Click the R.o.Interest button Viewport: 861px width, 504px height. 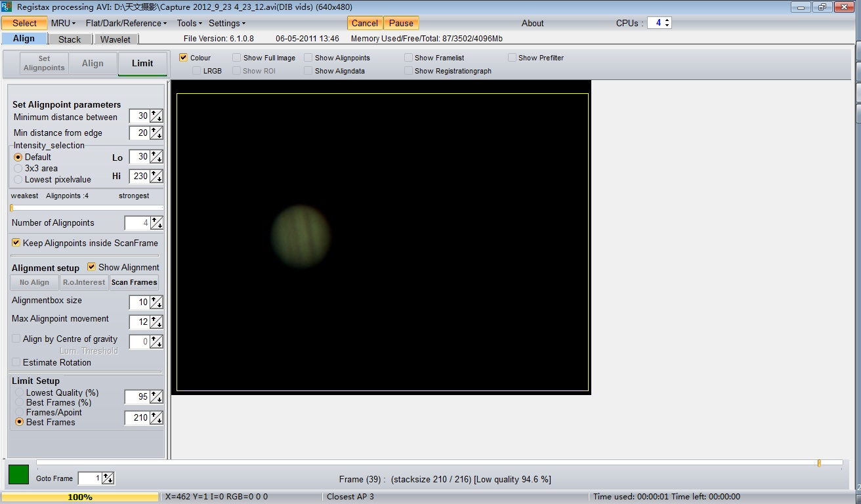coord(84,282)
